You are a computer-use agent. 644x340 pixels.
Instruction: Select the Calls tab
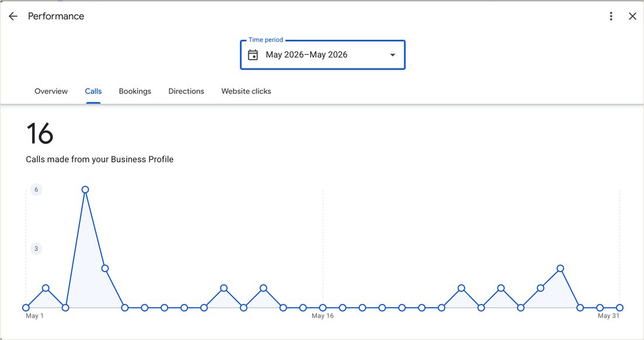coord(94,91)
